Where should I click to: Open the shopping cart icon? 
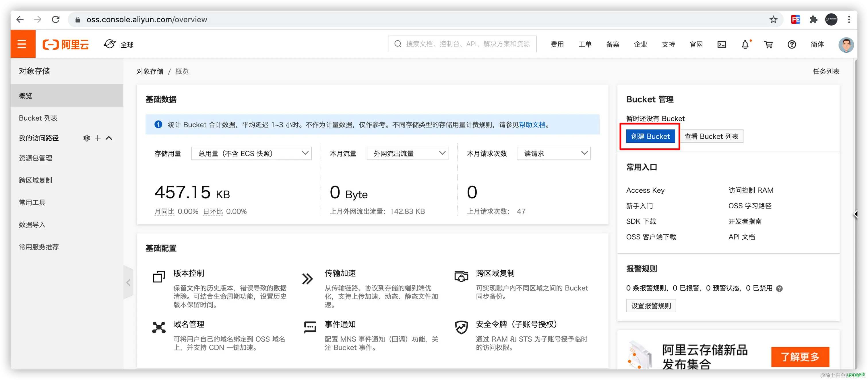[769, 44]
